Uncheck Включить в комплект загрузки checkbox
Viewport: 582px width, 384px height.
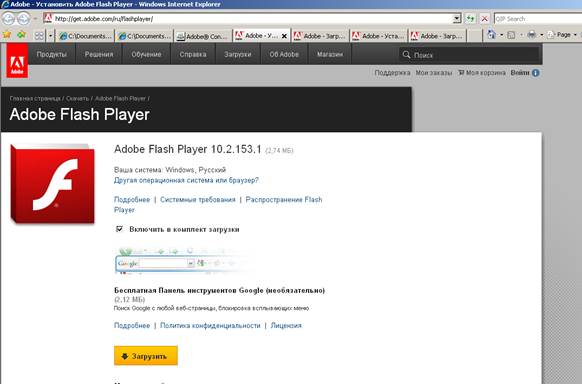[119, 229]
